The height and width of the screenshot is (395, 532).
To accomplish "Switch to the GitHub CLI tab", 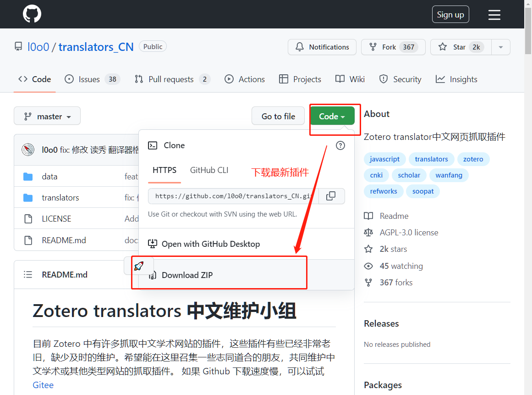I will point(209,170).
